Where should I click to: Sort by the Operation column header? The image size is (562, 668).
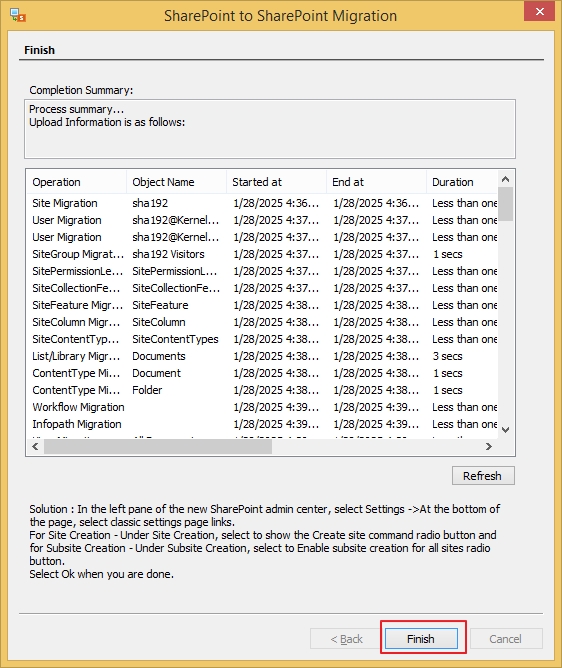pos(76,182)
